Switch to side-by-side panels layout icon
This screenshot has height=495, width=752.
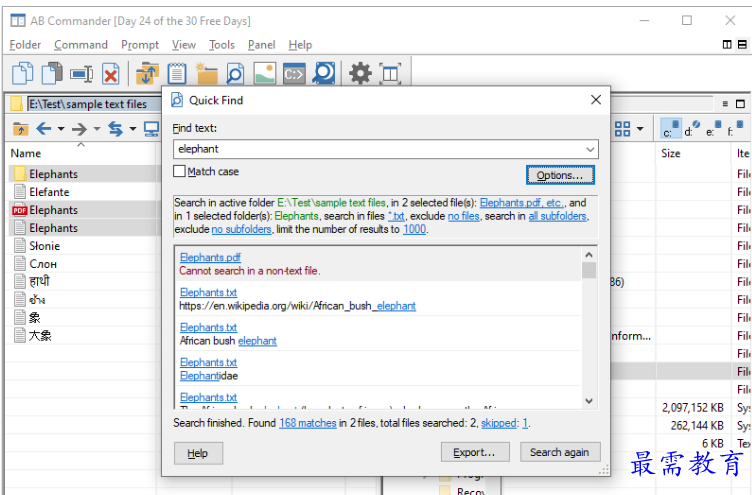(x=727, y=45)
